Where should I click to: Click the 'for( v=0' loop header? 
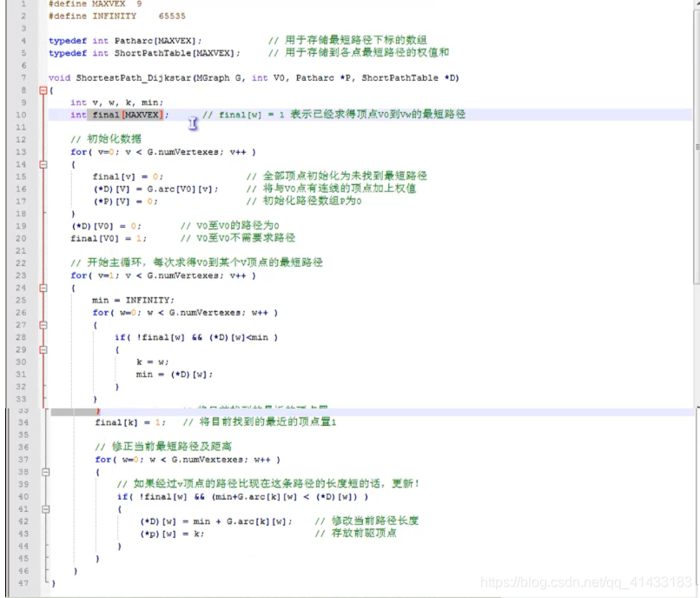click(x=163, y=152)
